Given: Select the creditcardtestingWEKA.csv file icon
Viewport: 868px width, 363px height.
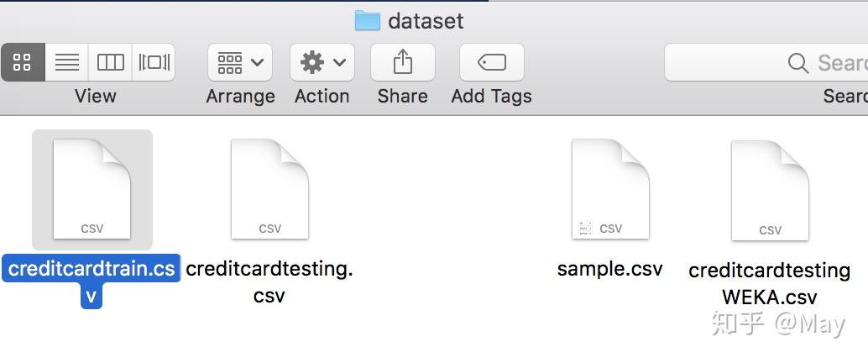Looking at the screenshot, I should coord(770,192).
